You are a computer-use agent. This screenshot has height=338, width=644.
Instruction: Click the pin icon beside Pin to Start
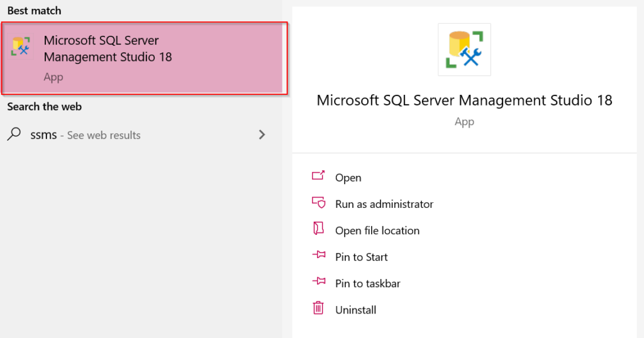tap(319, 255)
